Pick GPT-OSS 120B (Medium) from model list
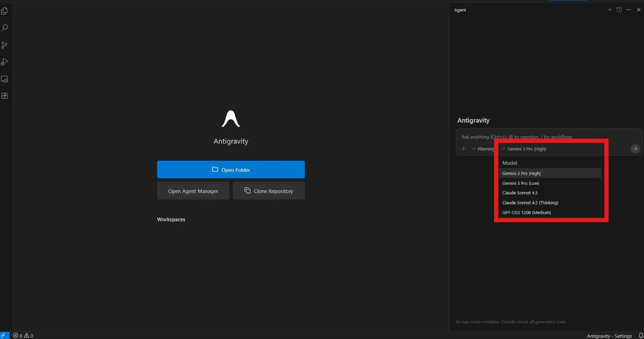 (526, 213)
